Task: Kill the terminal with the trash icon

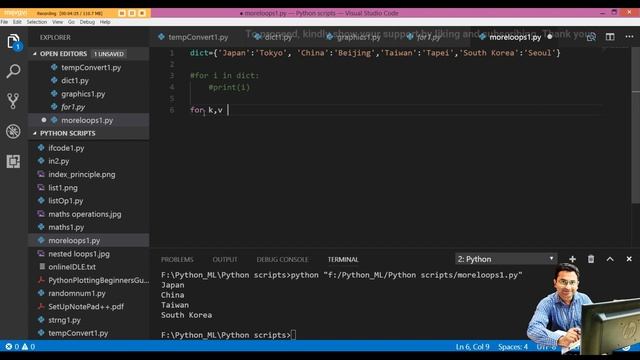Action: (x=591, y=259)
